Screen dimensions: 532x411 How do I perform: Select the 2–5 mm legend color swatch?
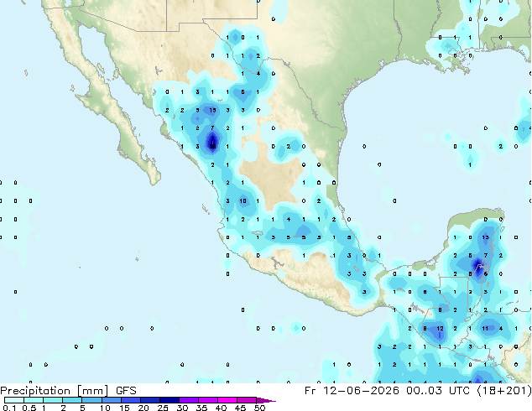click(x=72, y=400)
